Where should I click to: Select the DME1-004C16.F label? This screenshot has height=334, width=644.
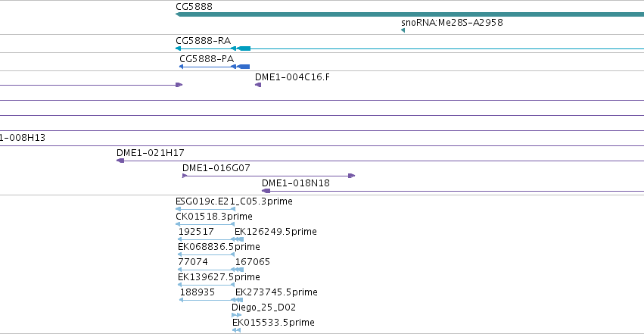point(292,77)
